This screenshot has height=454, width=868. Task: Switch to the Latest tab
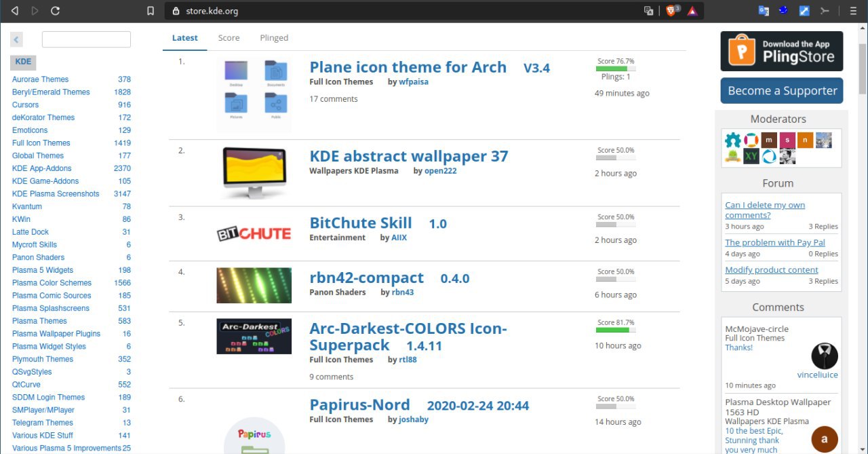[x=184, y=38]
